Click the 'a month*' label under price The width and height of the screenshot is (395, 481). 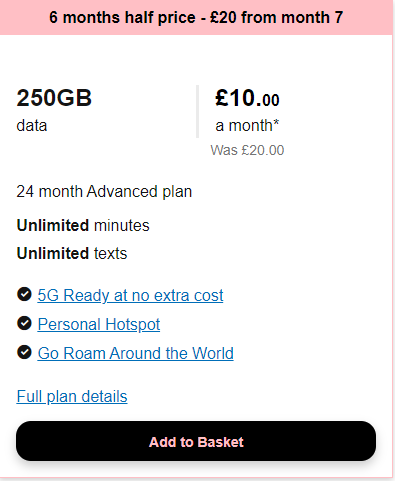click(x=247, y=126)
